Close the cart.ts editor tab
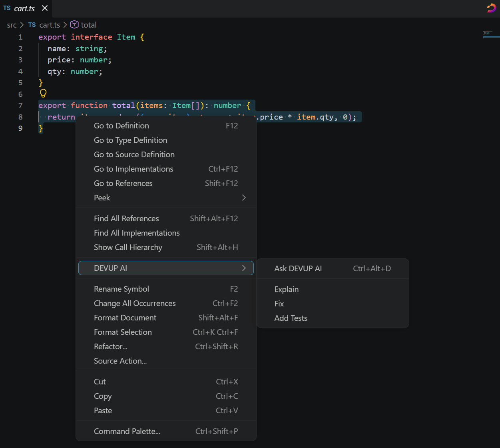 (45, 8)
